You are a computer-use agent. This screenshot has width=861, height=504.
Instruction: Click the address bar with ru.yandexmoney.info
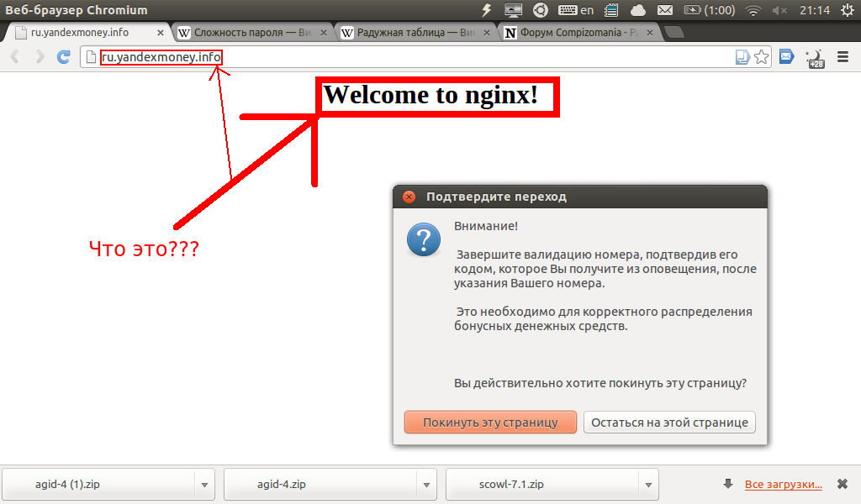pos(420,57)
